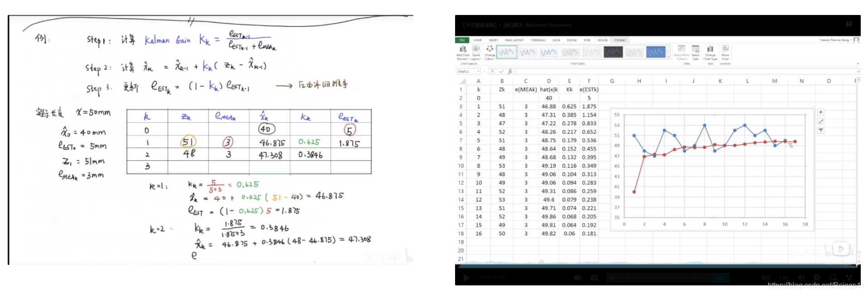The image size is (868, 294).
Task: Select row header 10
Action: click(x=461, y=166)
